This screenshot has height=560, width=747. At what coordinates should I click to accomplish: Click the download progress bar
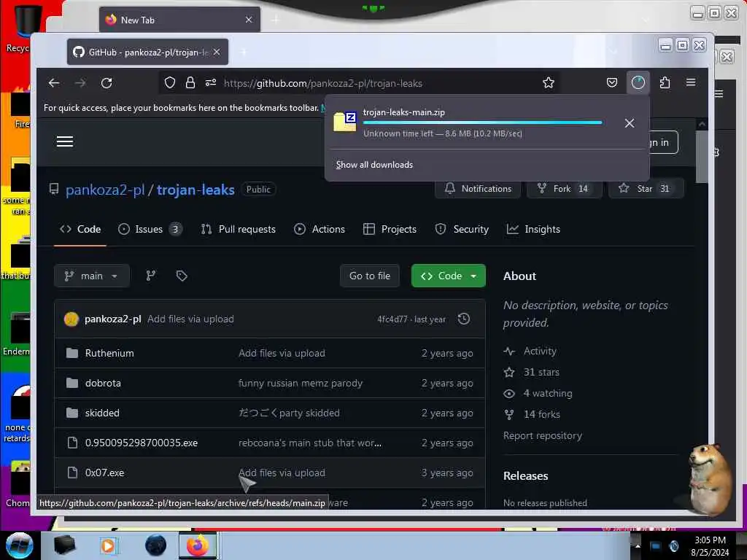coord(482,122)
